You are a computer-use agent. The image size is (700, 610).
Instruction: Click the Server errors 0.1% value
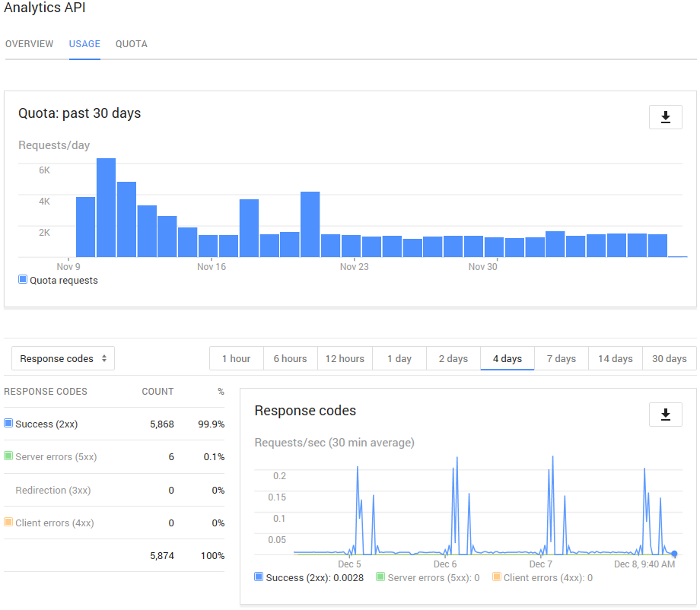[214, 457]
